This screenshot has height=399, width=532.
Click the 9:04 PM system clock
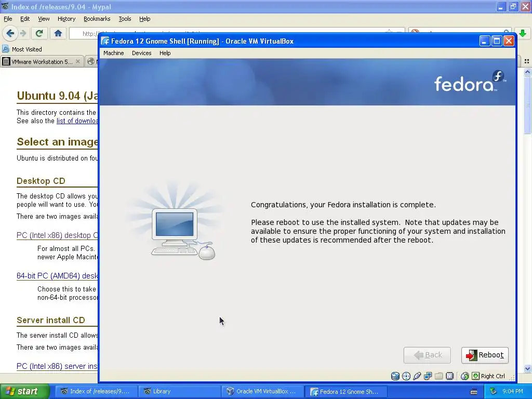coord(512,391)
